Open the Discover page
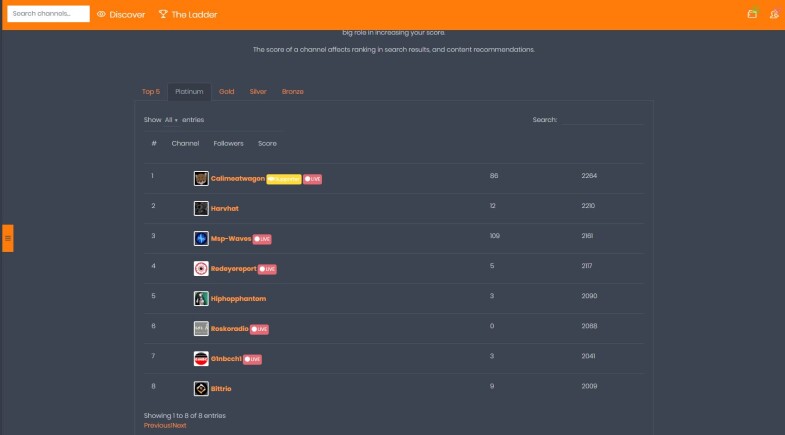The width and height of the screenshot is (785, 435). tap(127, 15)
